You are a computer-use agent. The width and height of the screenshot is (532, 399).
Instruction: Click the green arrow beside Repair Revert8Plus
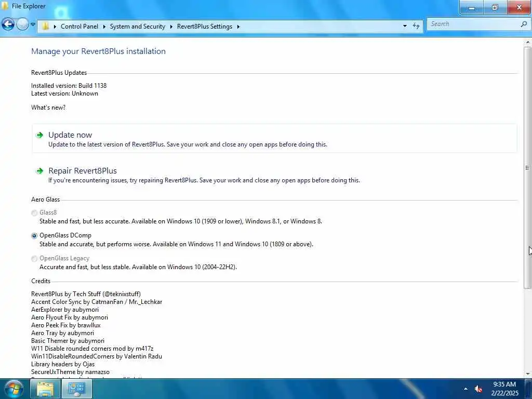click(x=39, y=170)
